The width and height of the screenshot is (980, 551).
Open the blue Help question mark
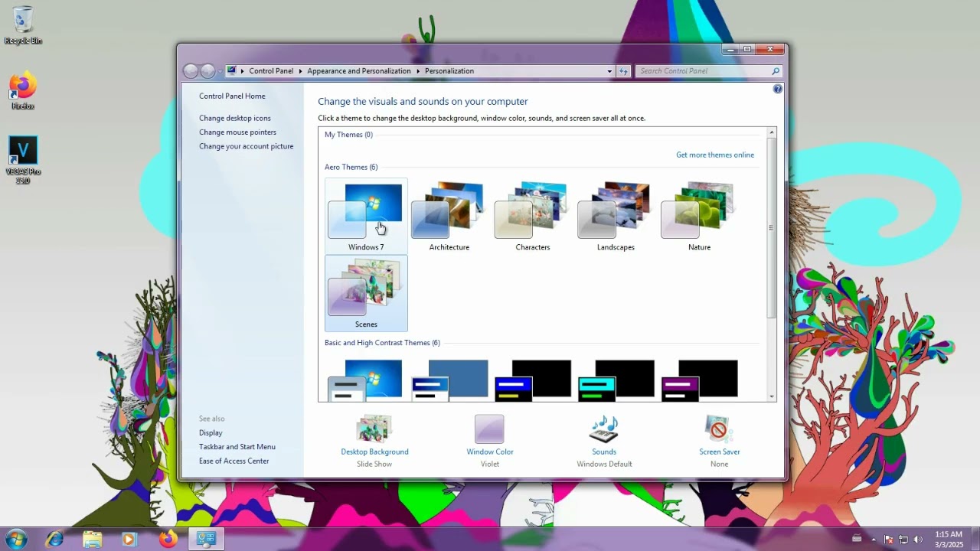coord(778,89)
